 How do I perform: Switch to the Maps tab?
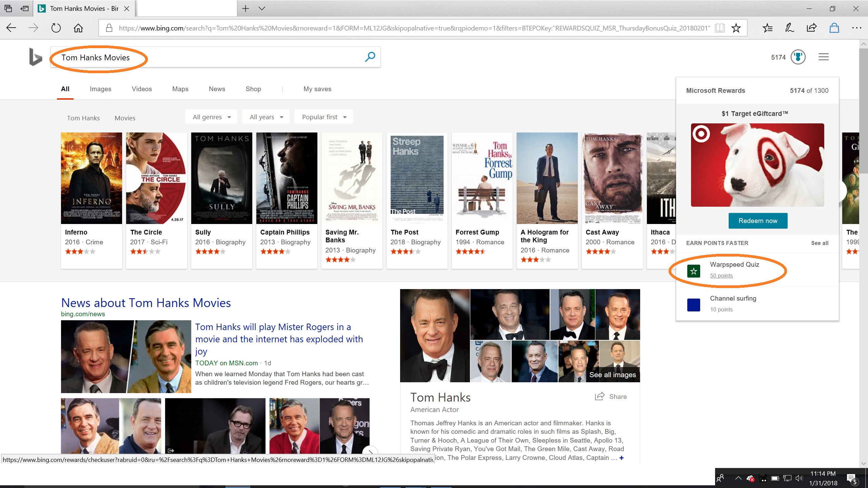point(180,89)
